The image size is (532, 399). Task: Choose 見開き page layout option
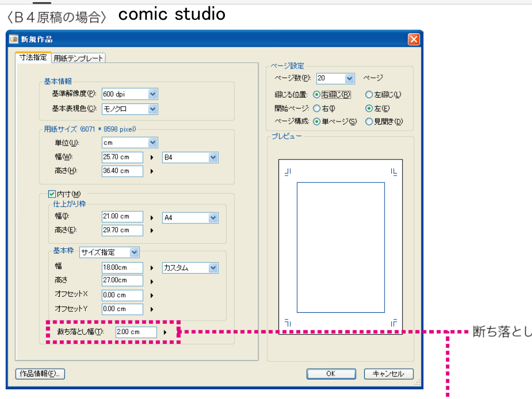pos(369,122)
